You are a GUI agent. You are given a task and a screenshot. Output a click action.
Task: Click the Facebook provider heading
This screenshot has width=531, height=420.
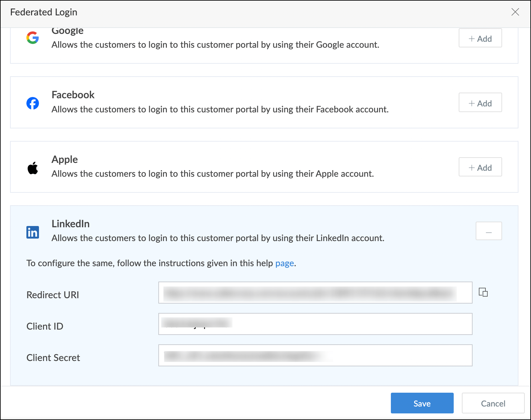click(73, 95)
